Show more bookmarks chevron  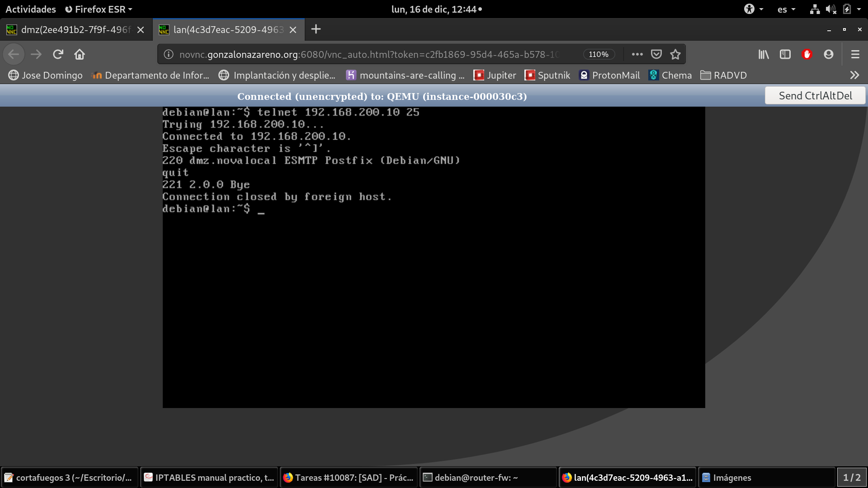coord(854,75)
